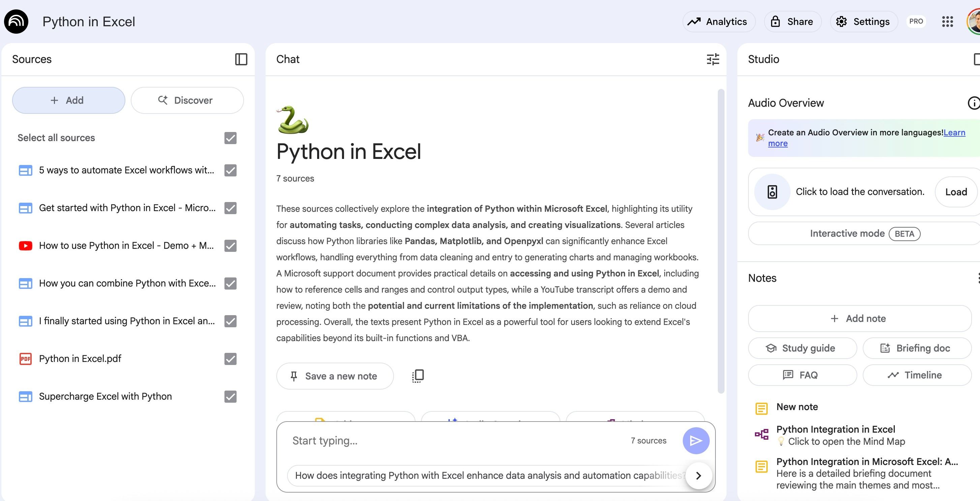
Task: Uncheck 5 ways to automate Excel source
Action: click(231, 170)
